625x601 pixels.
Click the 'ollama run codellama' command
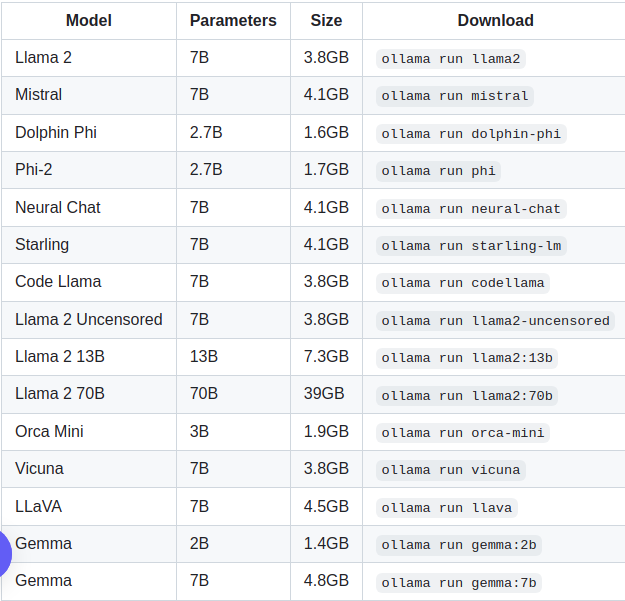[462, 283]
